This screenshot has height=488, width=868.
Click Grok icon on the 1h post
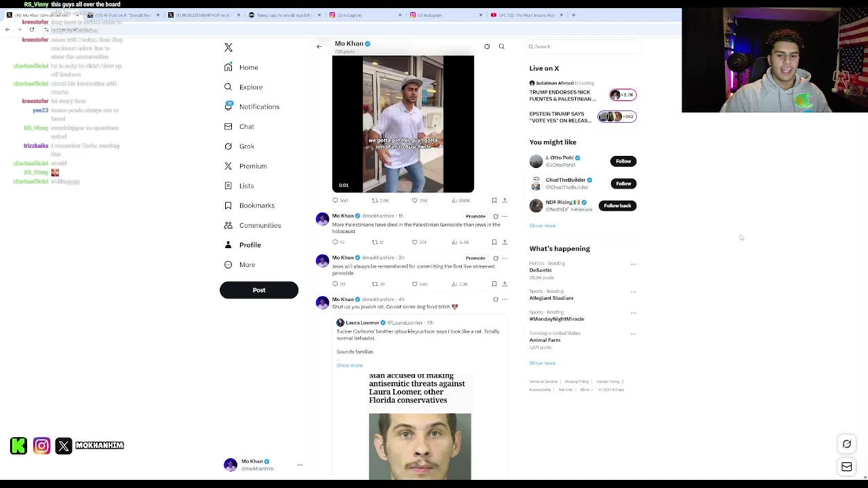click(496, 216)
